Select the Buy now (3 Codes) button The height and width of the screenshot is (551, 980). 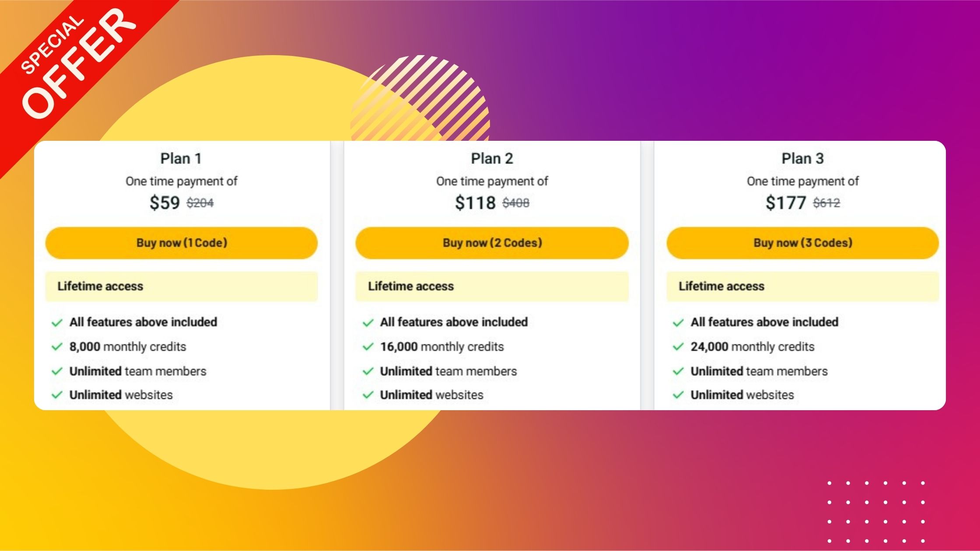point(802,243)
